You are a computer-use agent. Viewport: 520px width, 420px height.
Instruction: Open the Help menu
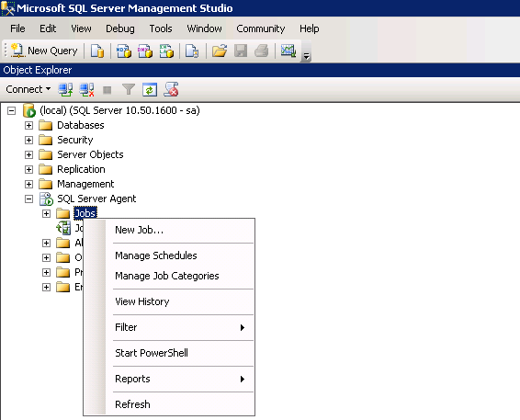click(x=310, y=28)
